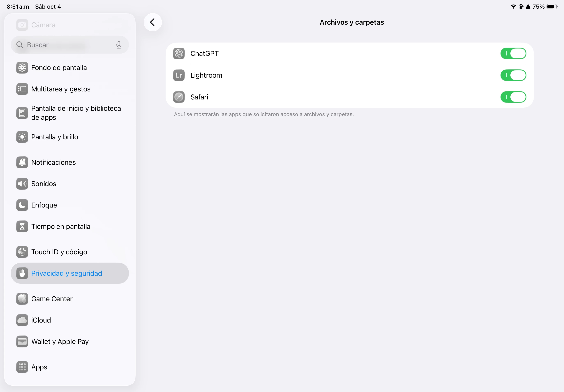Open Tiempo en pantalla settings
The image size is (564, 392).
point(61,226)
